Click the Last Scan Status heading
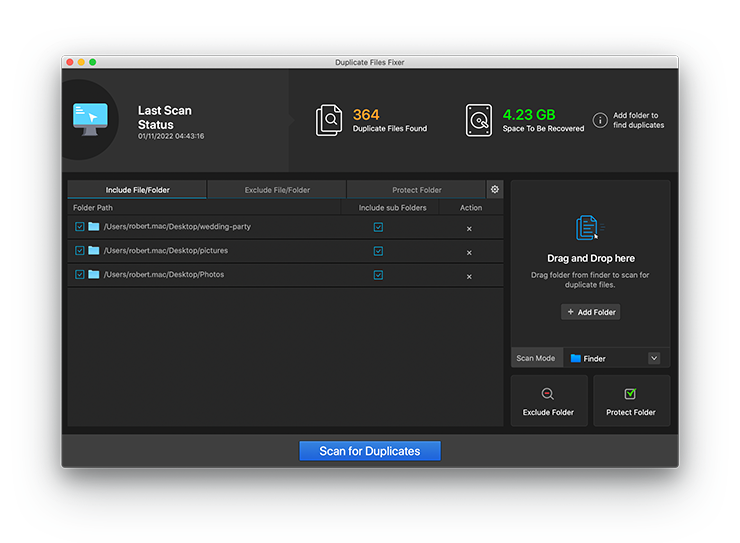740x543 pixels. (x=165, y=117)
